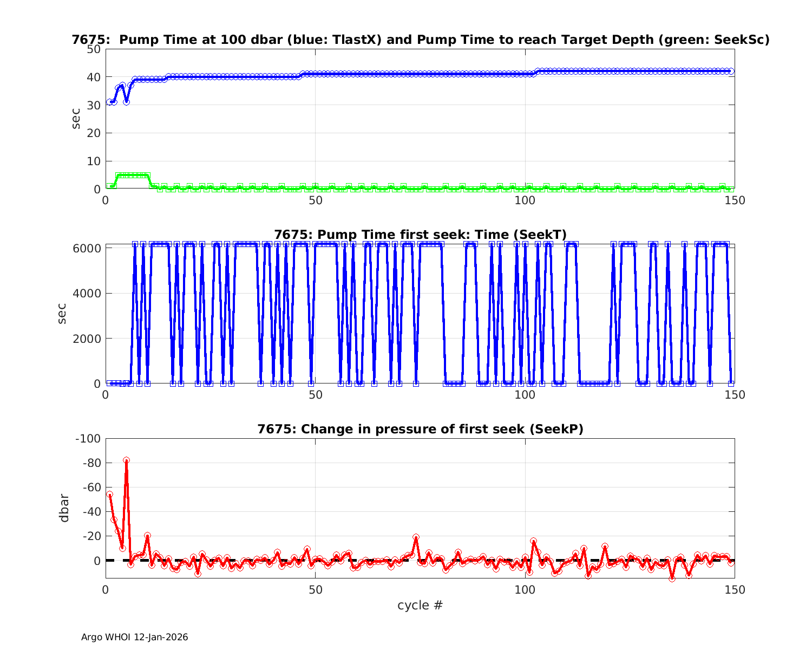812x650 pixels.
Task: Click the 'dbar' y-axis label of bottom plot
Action: pyautogui.click(x=64, y=508)
